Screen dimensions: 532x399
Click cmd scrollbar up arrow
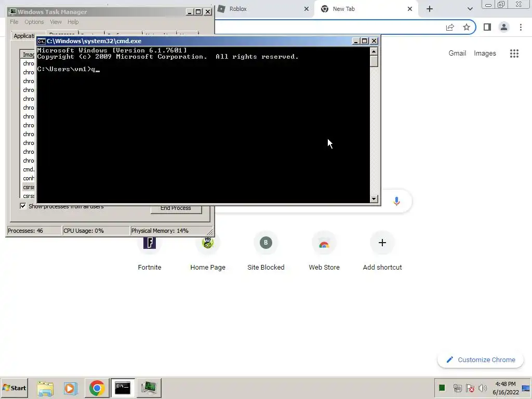tap(374, 51)
